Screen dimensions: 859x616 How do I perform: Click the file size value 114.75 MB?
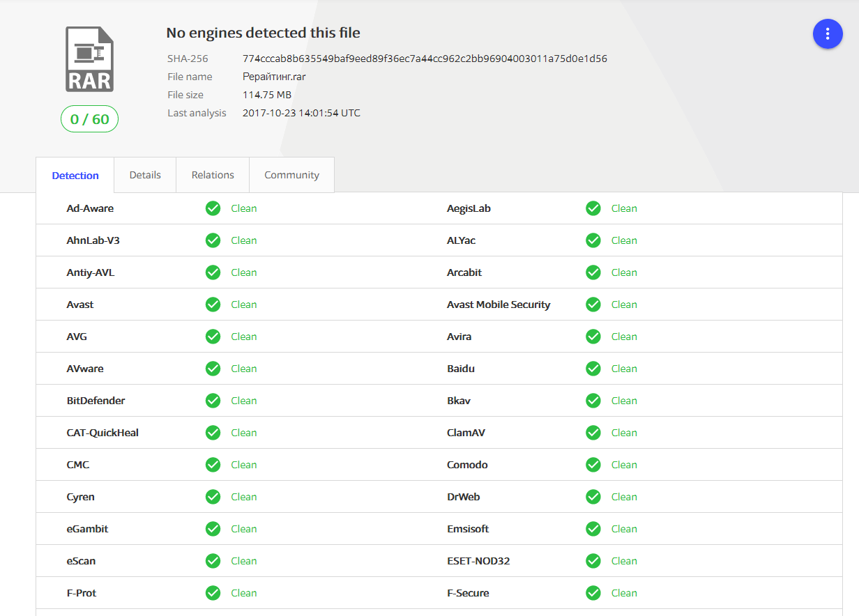coord(267,95)
